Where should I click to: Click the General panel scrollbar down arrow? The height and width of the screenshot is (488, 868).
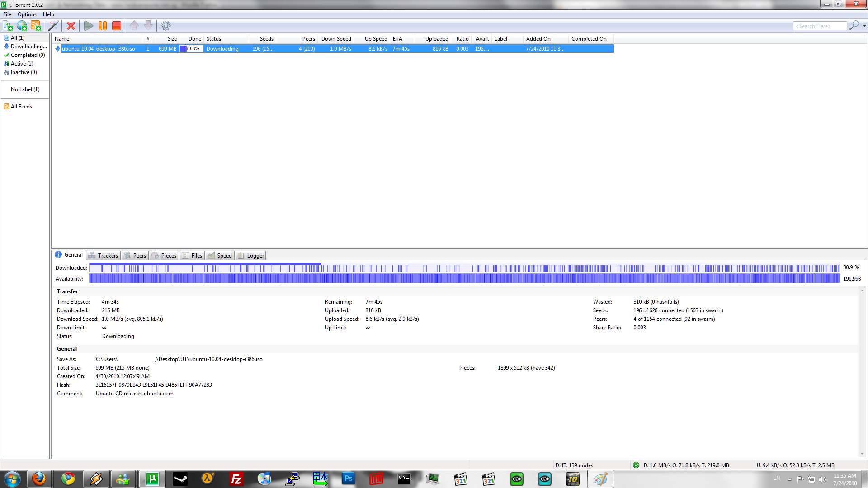[862, 454]
